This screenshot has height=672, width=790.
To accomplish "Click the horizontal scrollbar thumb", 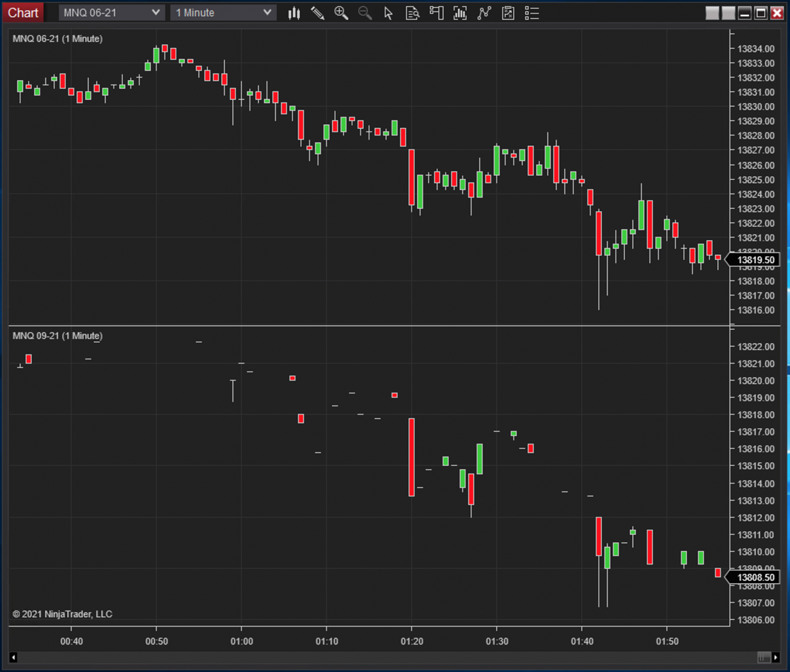I will click(764, 657).
